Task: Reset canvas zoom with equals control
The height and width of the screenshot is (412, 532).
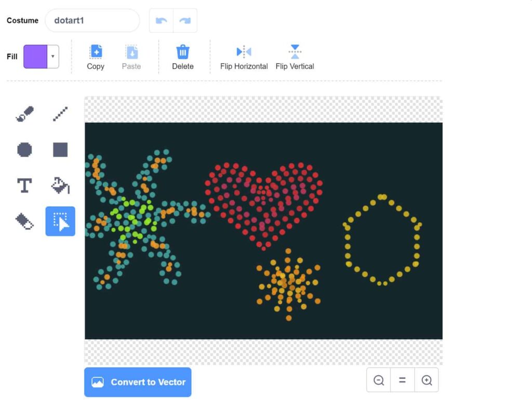Action: tap(402, 380)
